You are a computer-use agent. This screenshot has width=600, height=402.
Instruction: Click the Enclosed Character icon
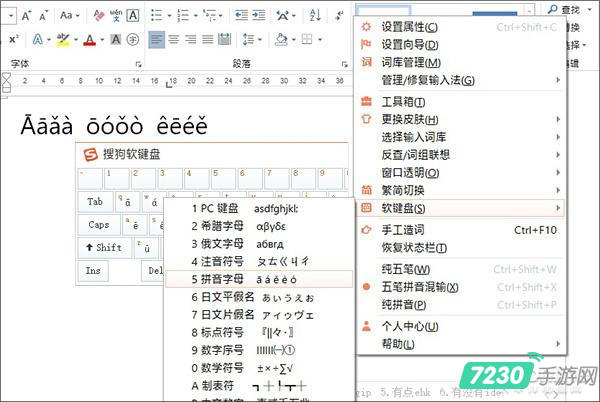coord(133,39)
